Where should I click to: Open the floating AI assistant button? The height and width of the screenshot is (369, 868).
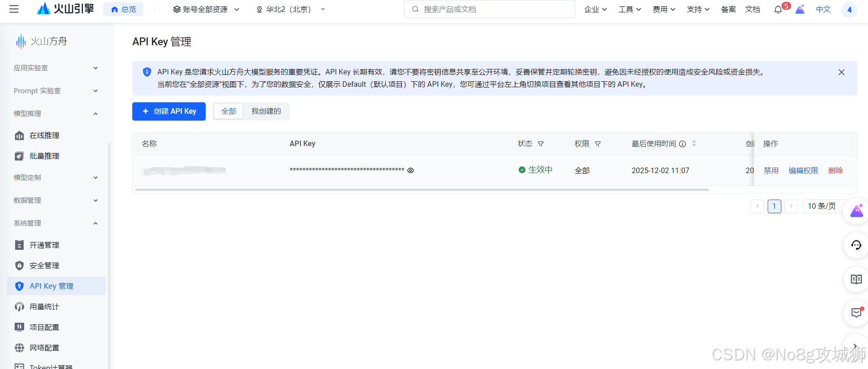[856, 211]
